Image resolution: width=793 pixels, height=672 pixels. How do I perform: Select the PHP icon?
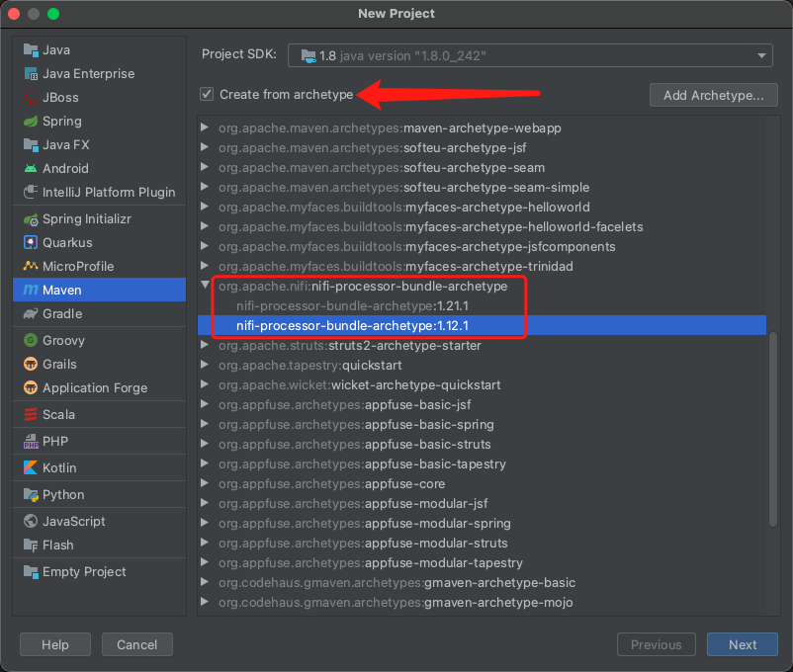(31, 442)
